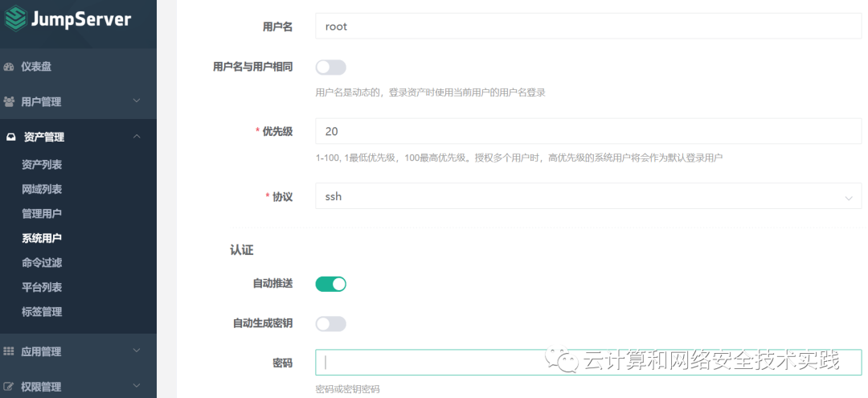This screenshot has height=398, width=868.
Task: Click the 自动推送 label
Action: pos(272,283)
